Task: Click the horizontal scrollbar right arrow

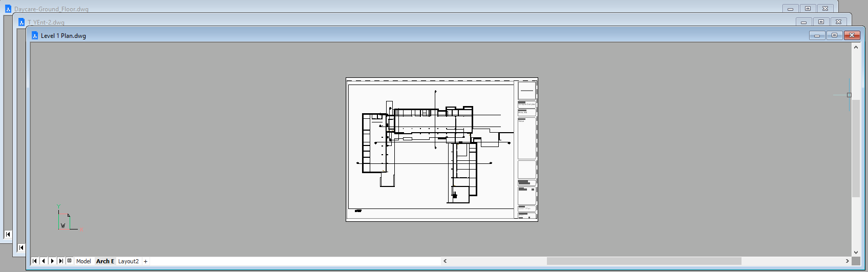Action: (847, 261)
